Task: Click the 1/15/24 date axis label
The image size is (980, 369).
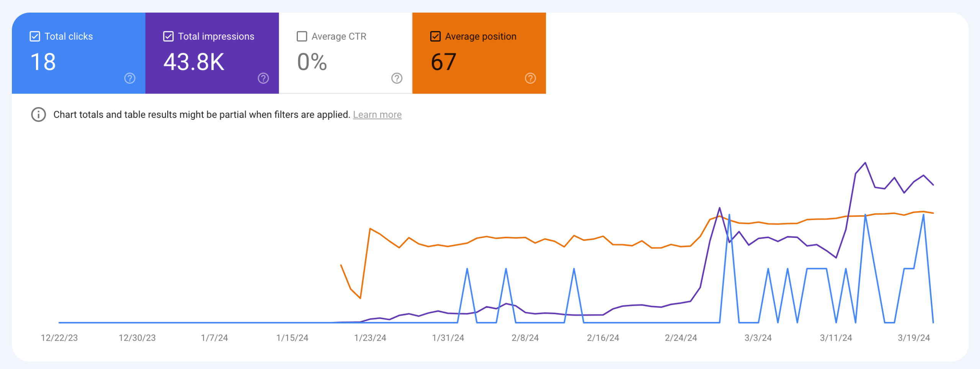Action: (292, 338)
